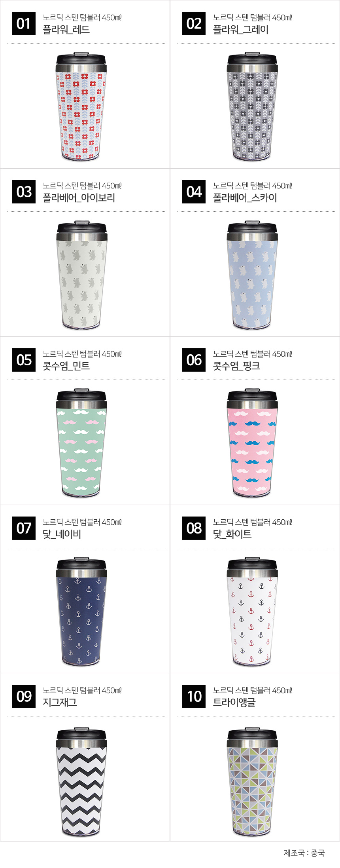The height and width of the screenshot is (868, 340).
Task: Click the 02 number badge
Action: point(194,23)
